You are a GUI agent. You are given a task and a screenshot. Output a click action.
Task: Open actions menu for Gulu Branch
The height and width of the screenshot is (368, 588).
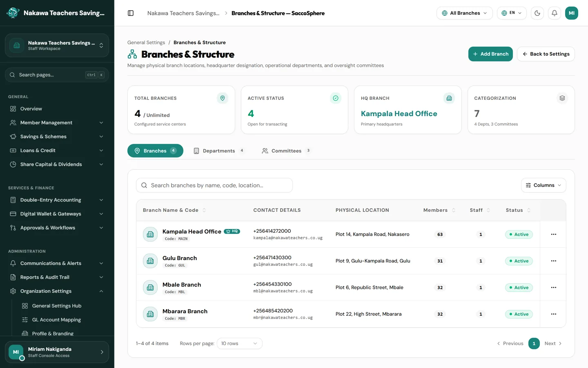pyautogui.click(x=554, y=261)
